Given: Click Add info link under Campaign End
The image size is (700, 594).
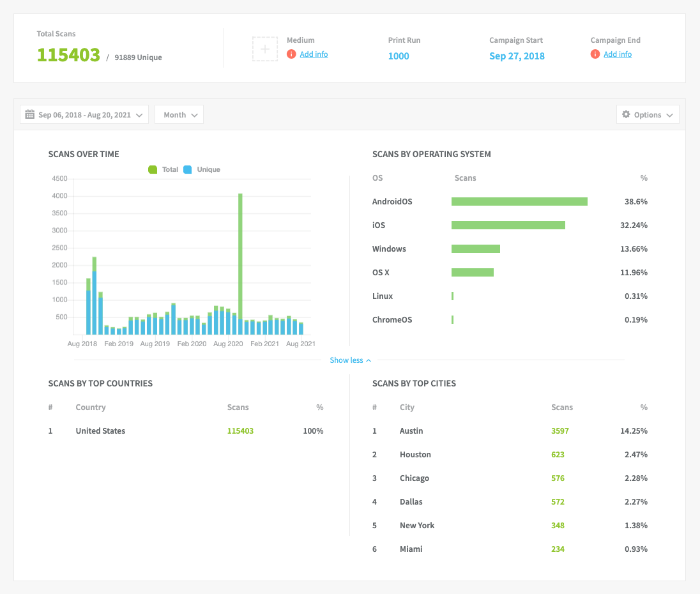Looking at the screenshot, I should [618, 54].
